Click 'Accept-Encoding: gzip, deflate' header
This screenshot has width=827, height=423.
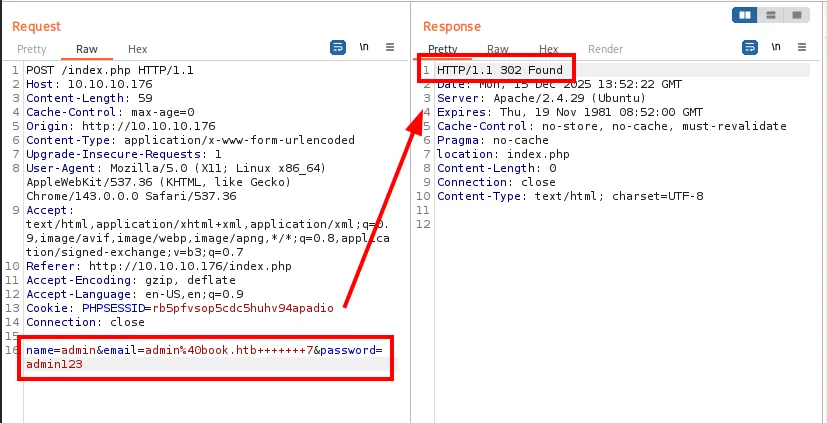[x=131, y=280]
